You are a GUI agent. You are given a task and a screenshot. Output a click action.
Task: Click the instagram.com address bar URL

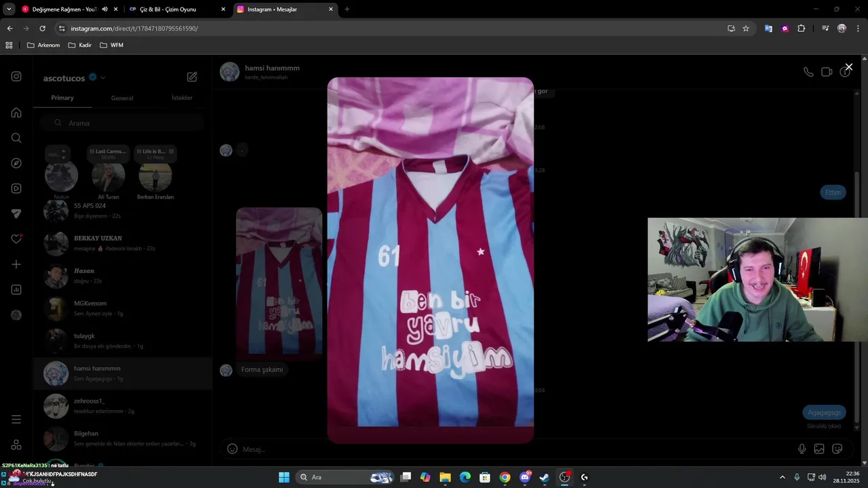pos(134,28)
